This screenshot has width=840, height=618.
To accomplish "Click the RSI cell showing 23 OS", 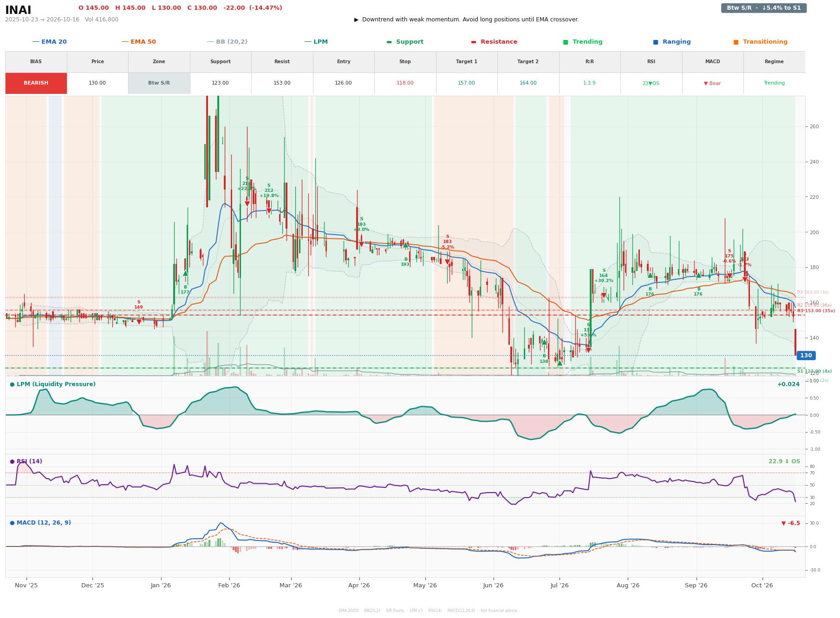I will click(x=651, y=83).
